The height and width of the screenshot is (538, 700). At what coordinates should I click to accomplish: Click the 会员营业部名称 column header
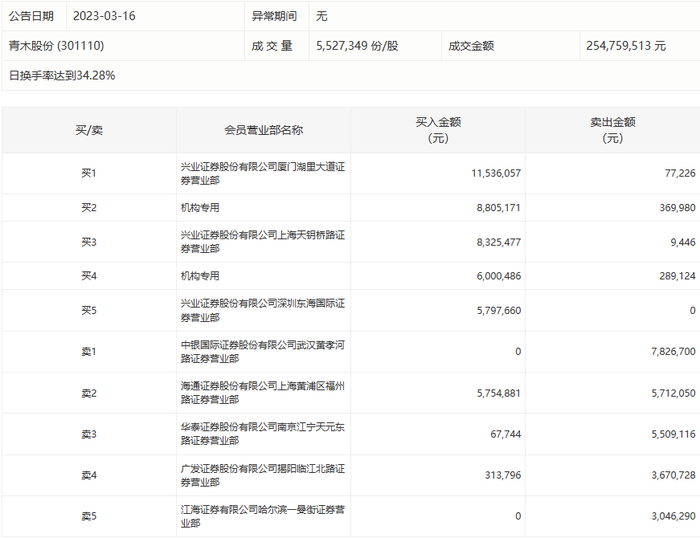click(263, 130)
